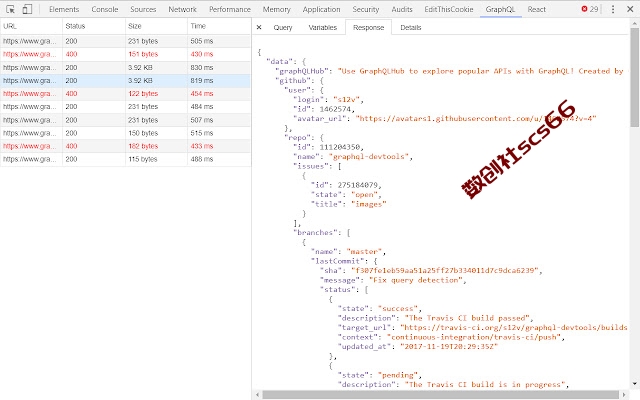This screenshot has width=640, height=400.
Task: Click the state "pending" value
Action: (398, 375)
